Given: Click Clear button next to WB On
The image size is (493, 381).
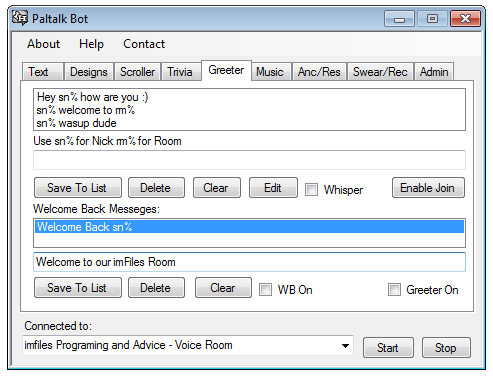Looking at the screenshot, I should (223, 288).
